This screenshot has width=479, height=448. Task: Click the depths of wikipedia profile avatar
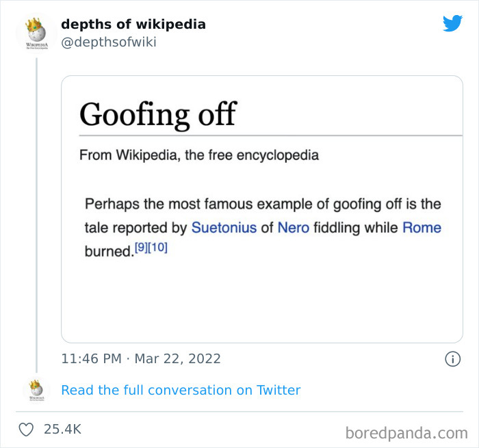30,32
